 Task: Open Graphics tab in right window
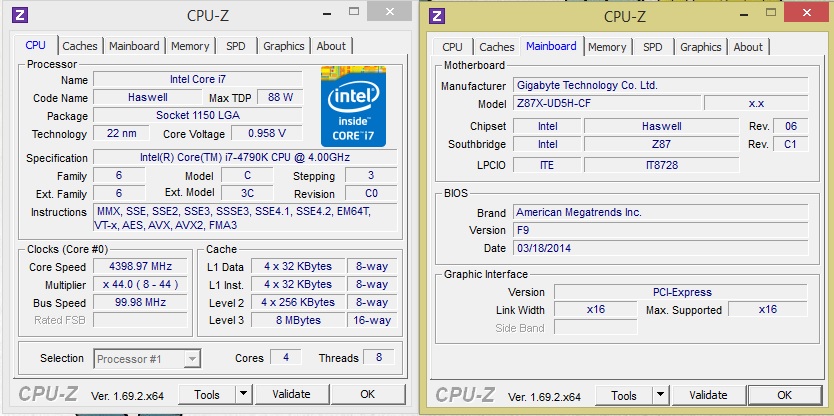[x=700, y=47]
